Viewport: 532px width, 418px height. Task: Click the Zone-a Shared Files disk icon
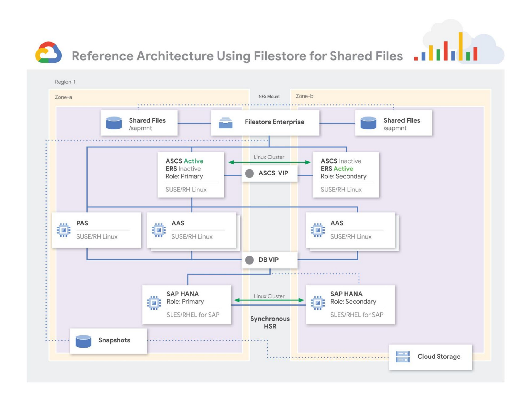pos(114,123)
